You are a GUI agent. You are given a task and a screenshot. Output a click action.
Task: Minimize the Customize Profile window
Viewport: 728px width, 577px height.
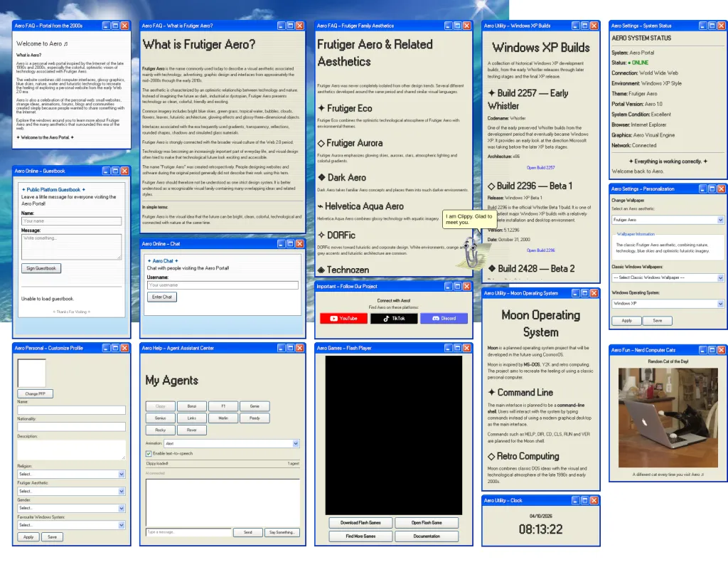pos(106,348)
